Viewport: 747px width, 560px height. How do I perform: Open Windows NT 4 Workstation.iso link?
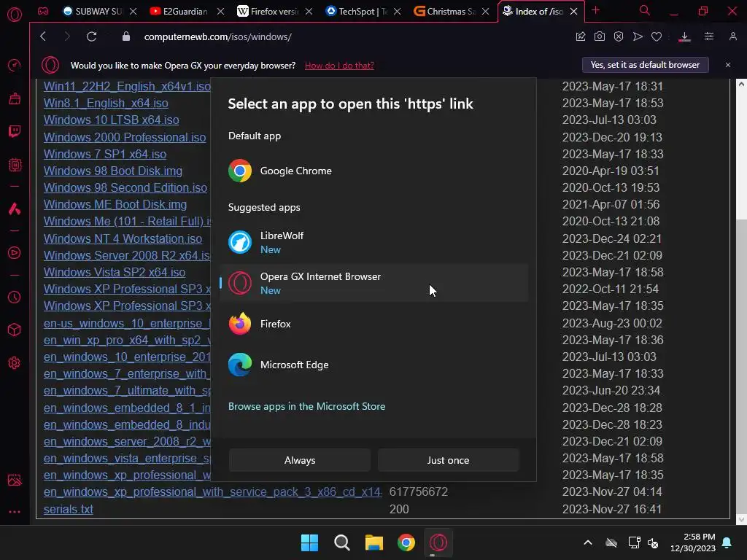123,238
